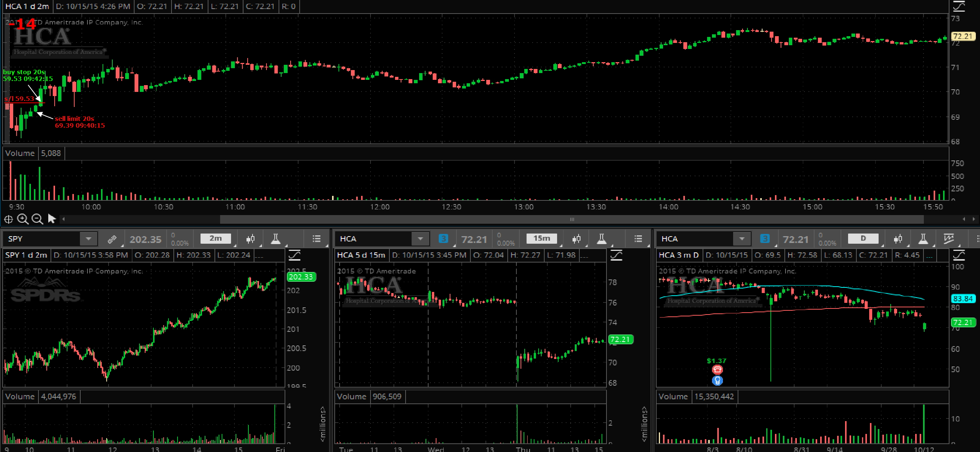Click the 'D: 10/15/15 3:45 PM' field in the HCA 15m header
Screen dimensions: 980x452
[430, 255]
